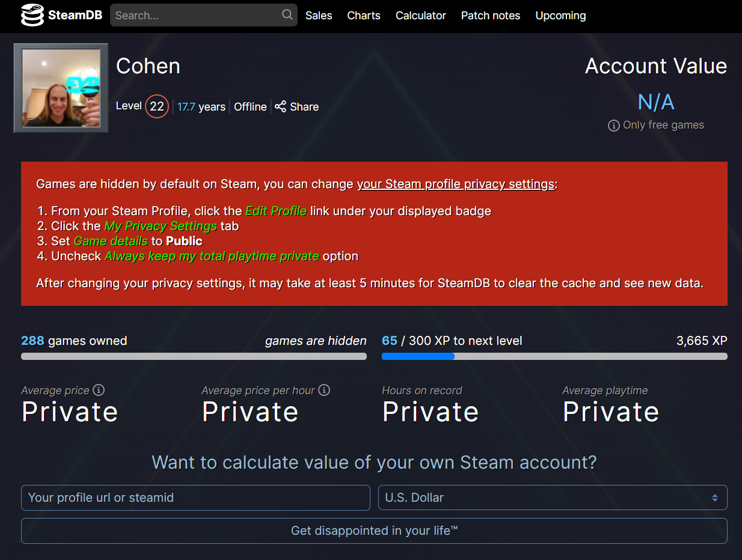Click the games are hidden label
This screenshot has width=742, height=560.
pos(316,341)
